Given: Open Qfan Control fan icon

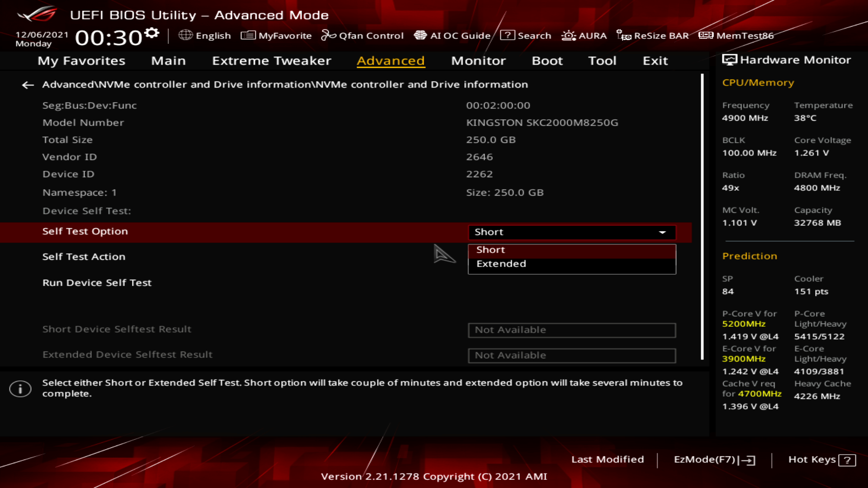Looking at the screenshot, I should pos(329,35).
